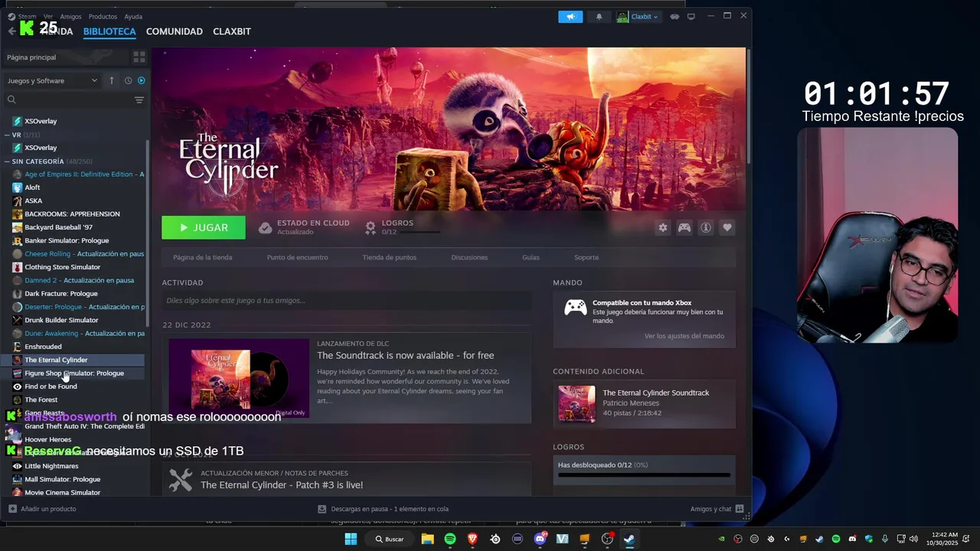Toggle favorite heart icon for the game
Screen dimensions: 980x551
(727, 227)
